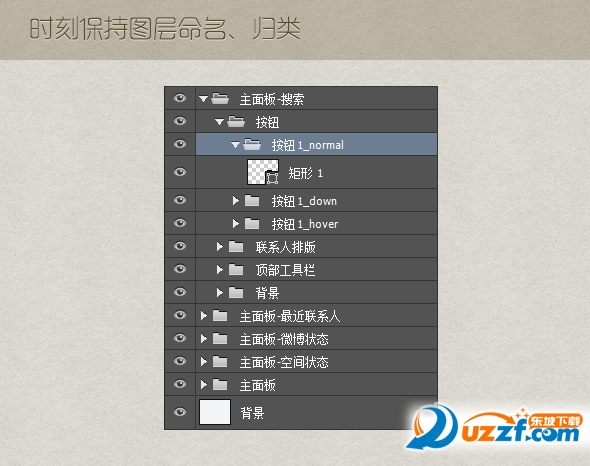Image resolution: width=590 pixels, height=466 pixels.
Task: Click folder icon of 按钮 1_normal
Action: tap(252, 145)
